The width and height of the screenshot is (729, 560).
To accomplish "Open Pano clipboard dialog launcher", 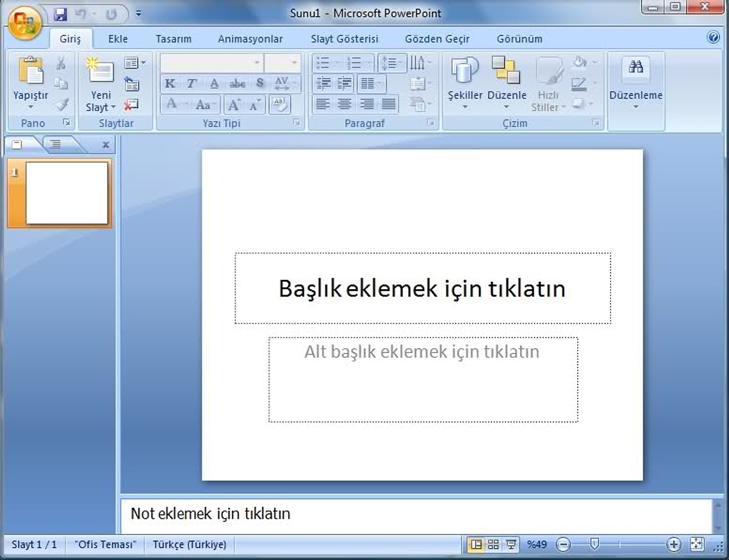I will click(x=67, y=123).
